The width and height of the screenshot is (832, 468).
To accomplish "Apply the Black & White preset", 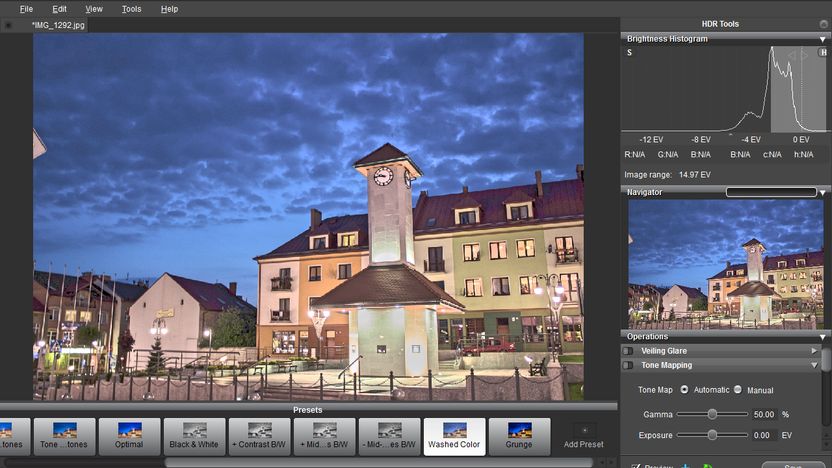I will click(194, 437).
